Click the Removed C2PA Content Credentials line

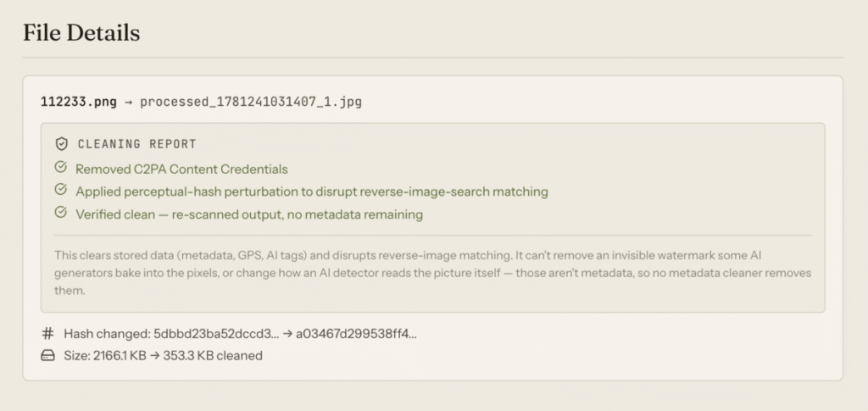(181, 169)
